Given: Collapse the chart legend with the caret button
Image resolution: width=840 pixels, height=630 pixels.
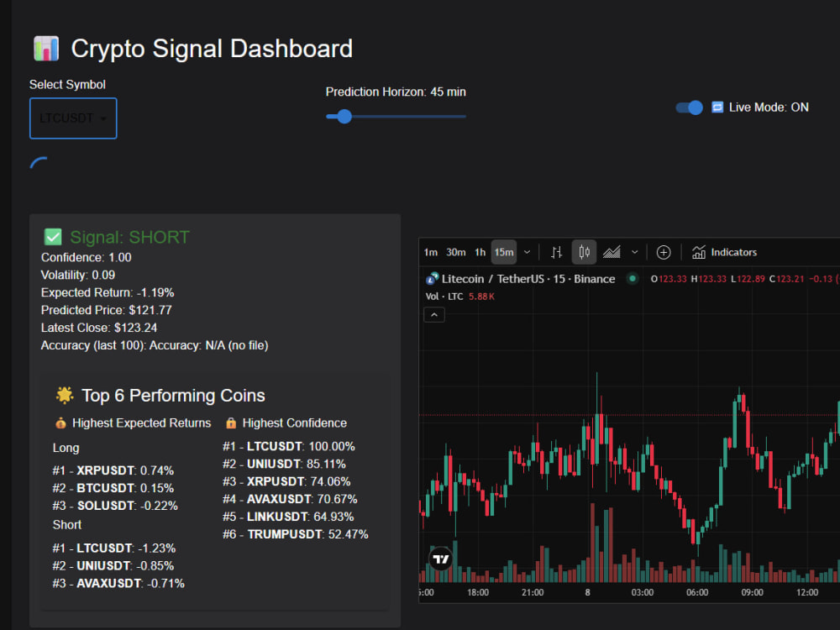Looking at the screenshot, I should point(434,315).
